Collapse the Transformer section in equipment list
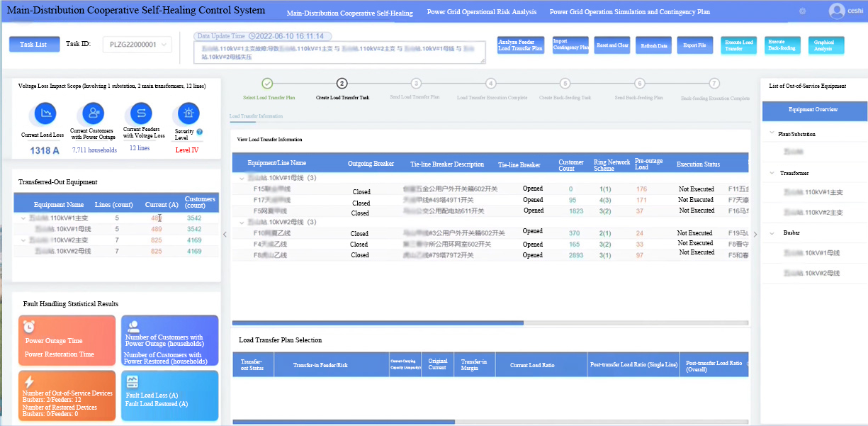 (772, 173)
